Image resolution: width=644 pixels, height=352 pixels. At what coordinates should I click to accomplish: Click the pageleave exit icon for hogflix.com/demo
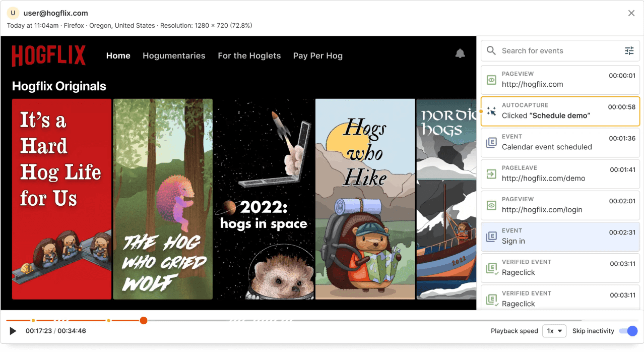[x=491, y=174]
